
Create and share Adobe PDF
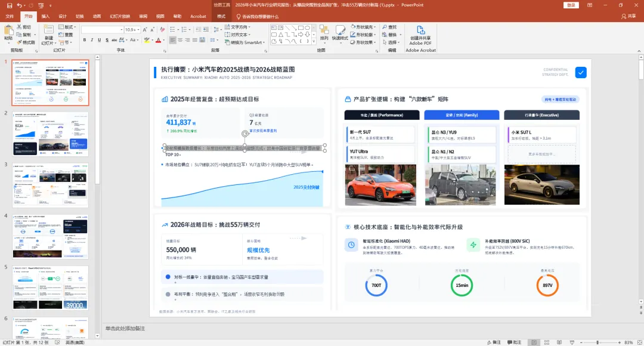click(x=420, y=36)
